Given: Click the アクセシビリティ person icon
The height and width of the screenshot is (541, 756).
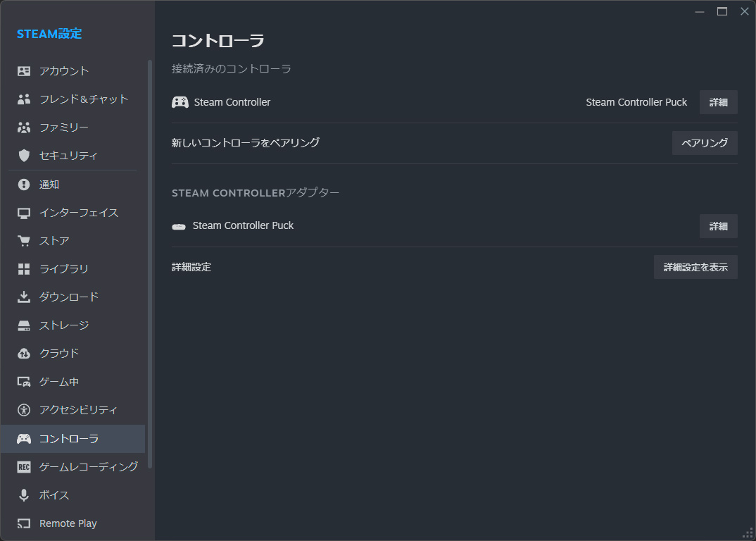Looking at the screenshot, I should point(24,410).
